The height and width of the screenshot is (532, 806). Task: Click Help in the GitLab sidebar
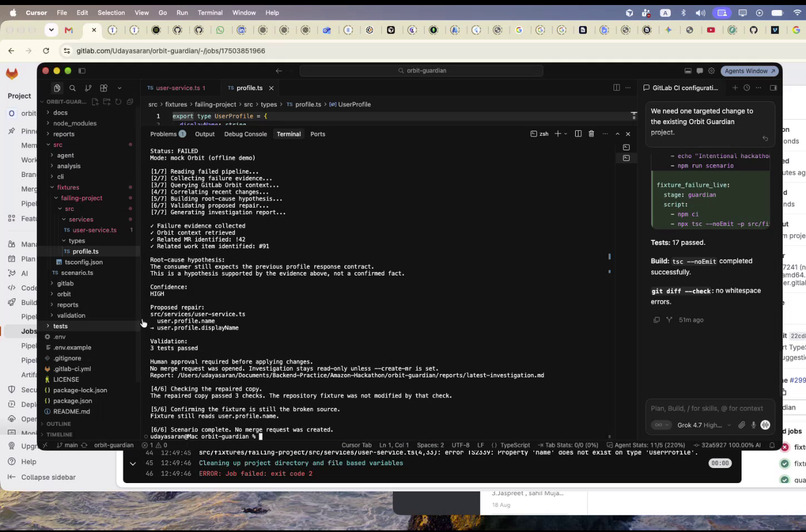(x=28, y=462)
